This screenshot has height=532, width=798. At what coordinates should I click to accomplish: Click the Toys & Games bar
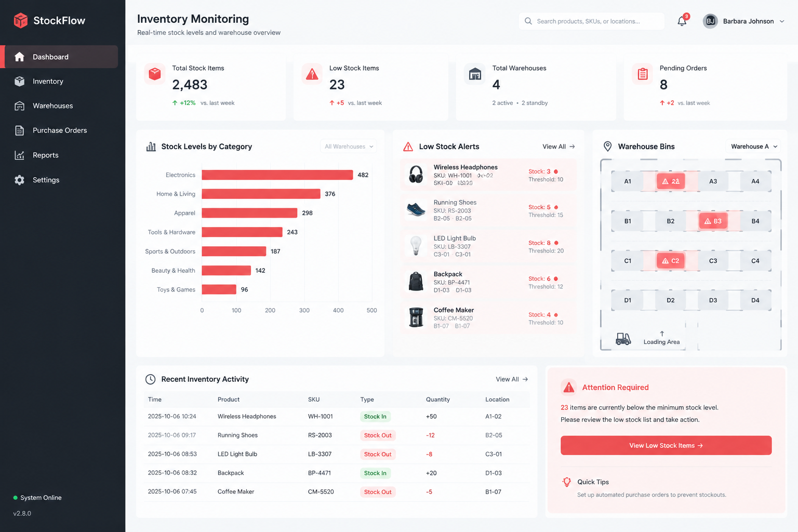[219, 289]
